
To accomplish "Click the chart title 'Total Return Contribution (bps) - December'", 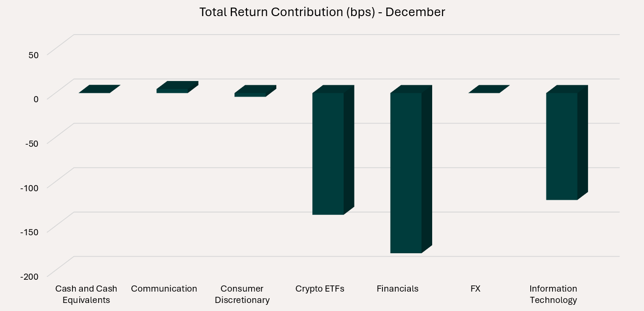I will click(x=322, y=12).
